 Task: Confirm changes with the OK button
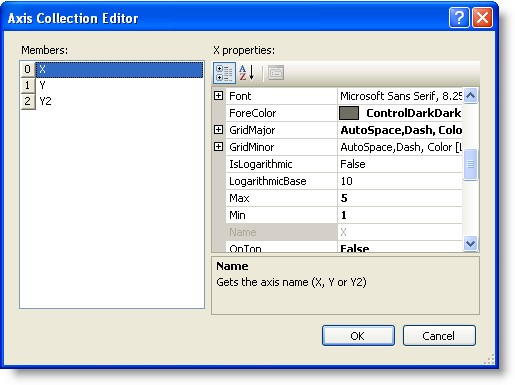coord(358,336)
